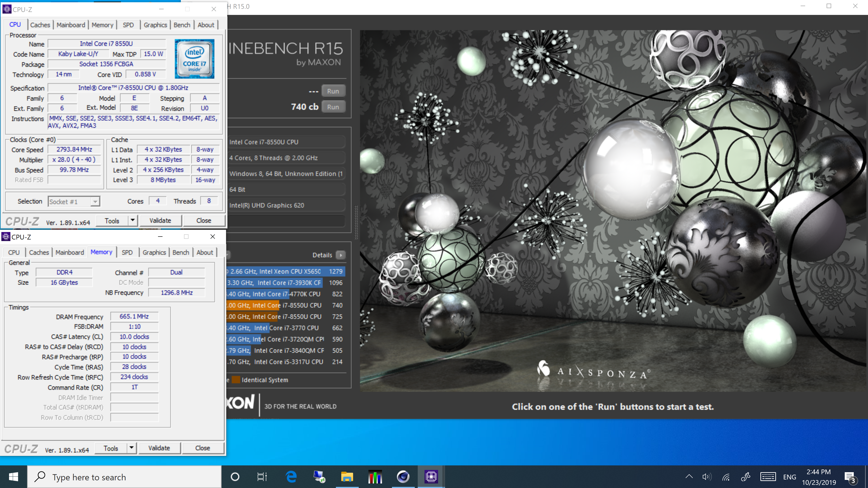Select the i7-4770K ranking row (822)
The image size is (868, 488).
tap(286, 294)
